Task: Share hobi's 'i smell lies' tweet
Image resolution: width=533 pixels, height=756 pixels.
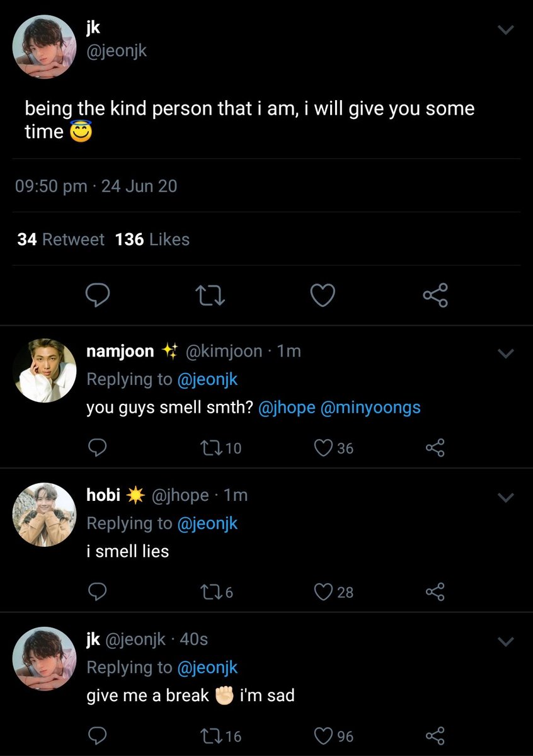Action: coord(435,592)
